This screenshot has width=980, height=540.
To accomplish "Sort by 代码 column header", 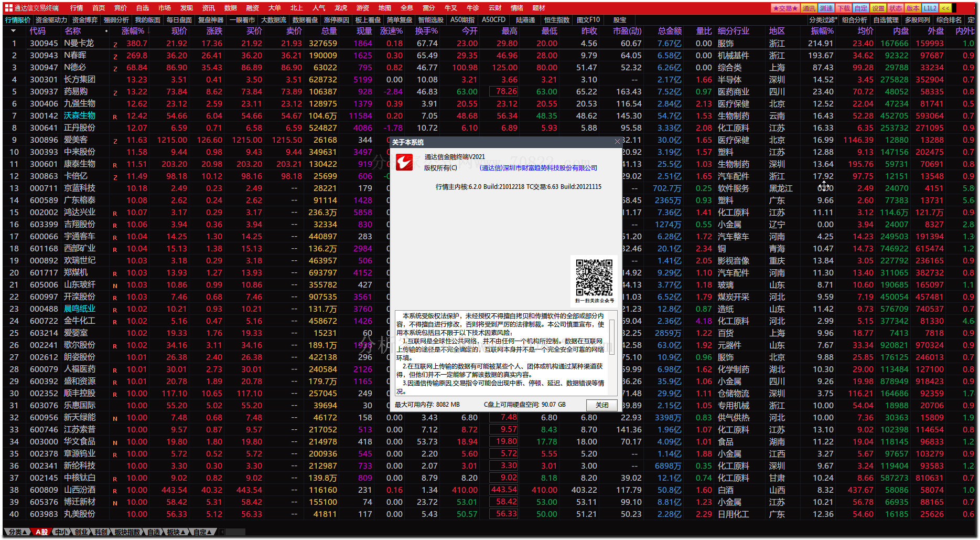I will [x=38, y=31].
